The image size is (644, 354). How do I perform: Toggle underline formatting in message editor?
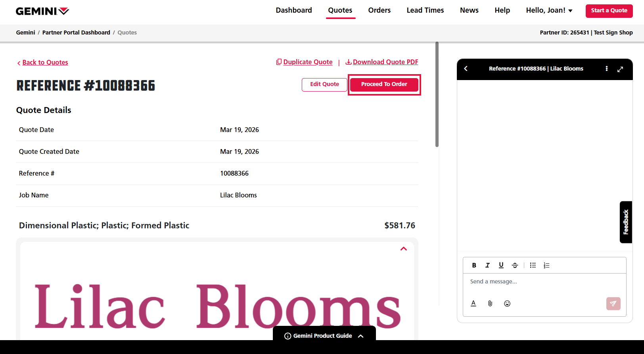click(x=501, y=265)
